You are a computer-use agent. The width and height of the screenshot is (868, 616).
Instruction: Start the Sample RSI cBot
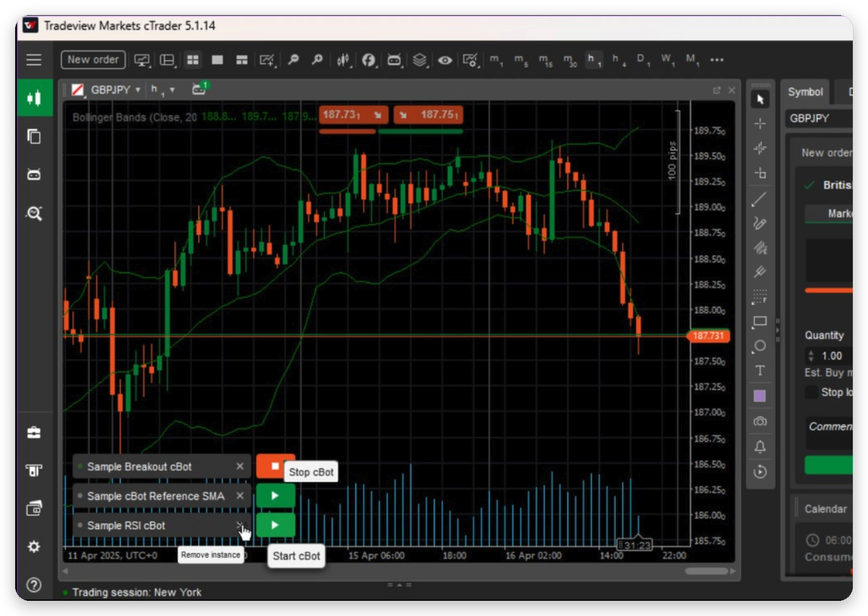[x=275, y=525]
